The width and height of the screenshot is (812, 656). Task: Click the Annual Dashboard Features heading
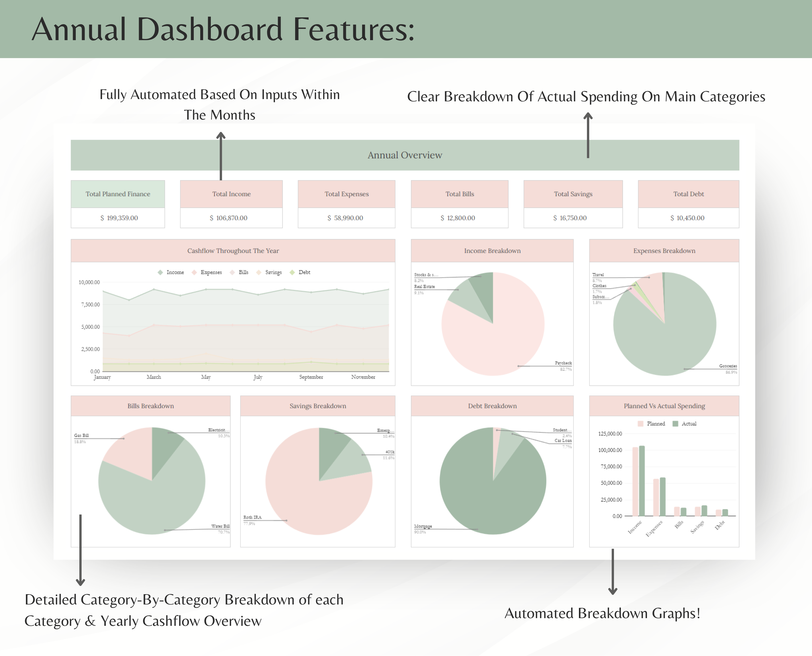223,30
